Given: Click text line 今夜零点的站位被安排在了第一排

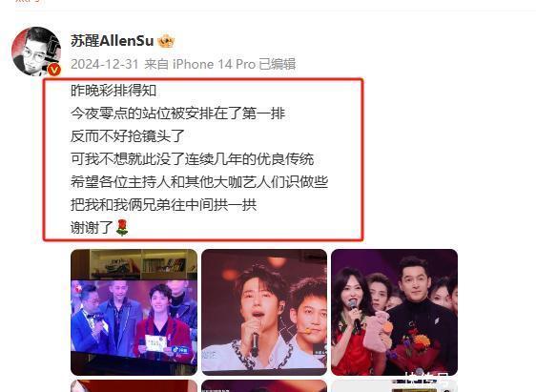Looking at the screenshot, I should click(x=177, y=113).
